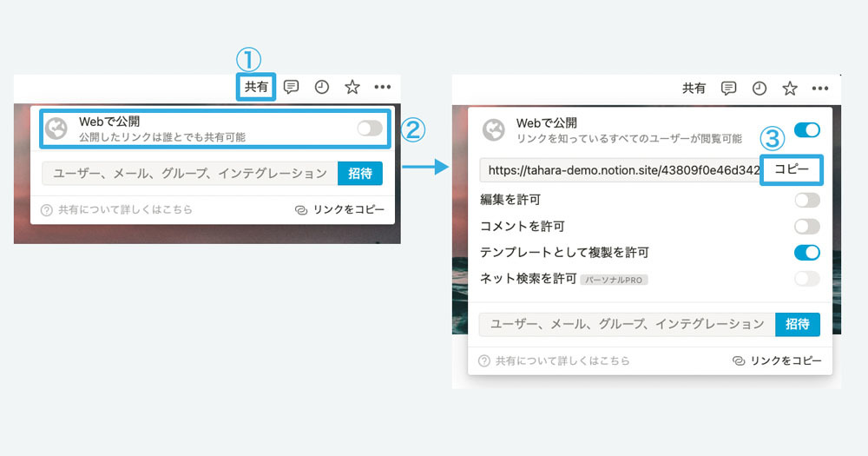This screenshot has width=868, height=456.
Task: Click the favorite star icon in the left panel
Action: pyautogui.click(x=352, y=87)
